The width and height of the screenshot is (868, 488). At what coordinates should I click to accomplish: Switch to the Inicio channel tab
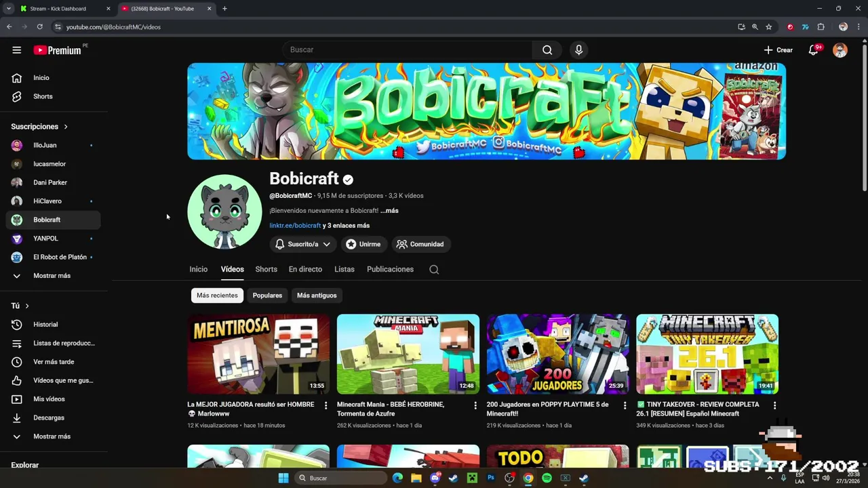[x=199, y=270]
